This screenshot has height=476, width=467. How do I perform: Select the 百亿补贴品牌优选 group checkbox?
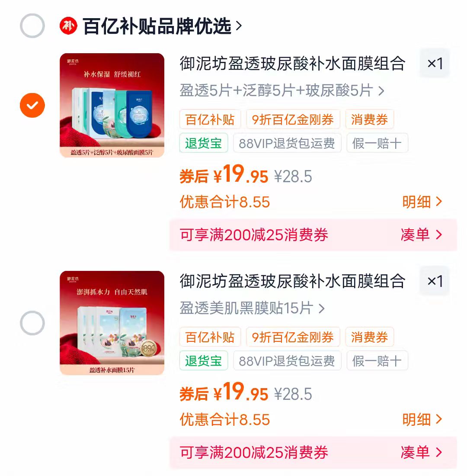pos(32,26)
